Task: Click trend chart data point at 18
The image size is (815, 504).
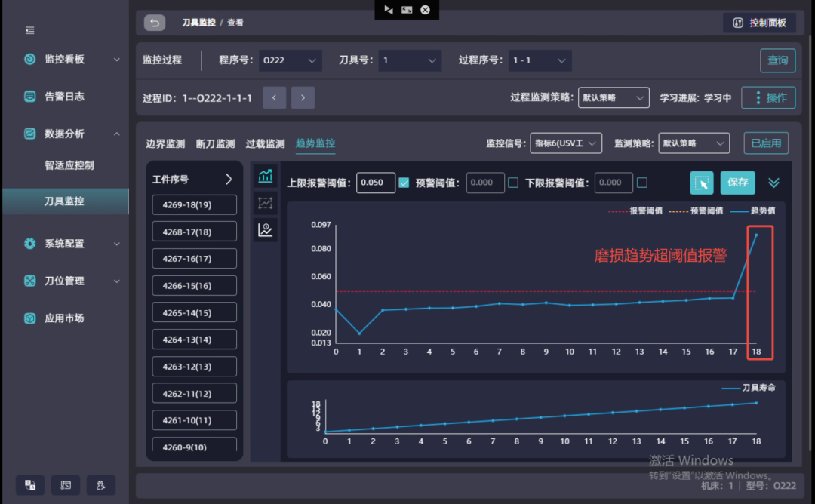Action: (756, 235)
